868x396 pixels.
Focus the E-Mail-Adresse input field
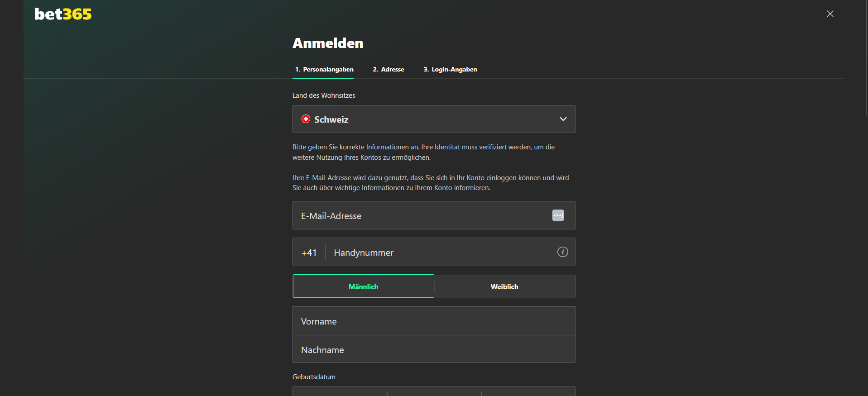[x=421, y=215]
